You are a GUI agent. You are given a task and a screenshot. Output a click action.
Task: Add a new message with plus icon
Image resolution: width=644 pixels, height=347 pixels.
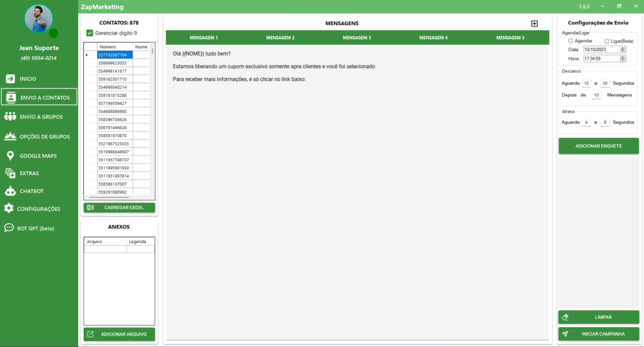(535, 23)
